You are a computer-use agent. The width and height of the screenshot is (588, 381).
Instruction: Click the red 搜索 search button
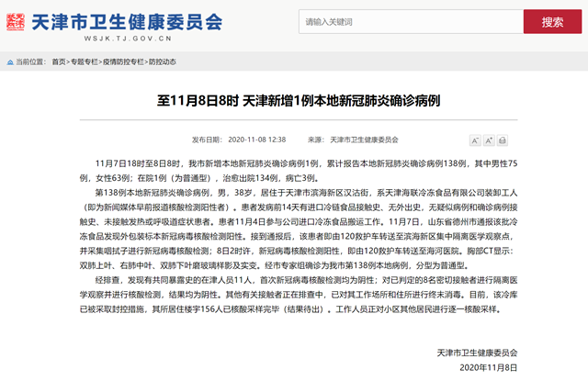point(552,22)
